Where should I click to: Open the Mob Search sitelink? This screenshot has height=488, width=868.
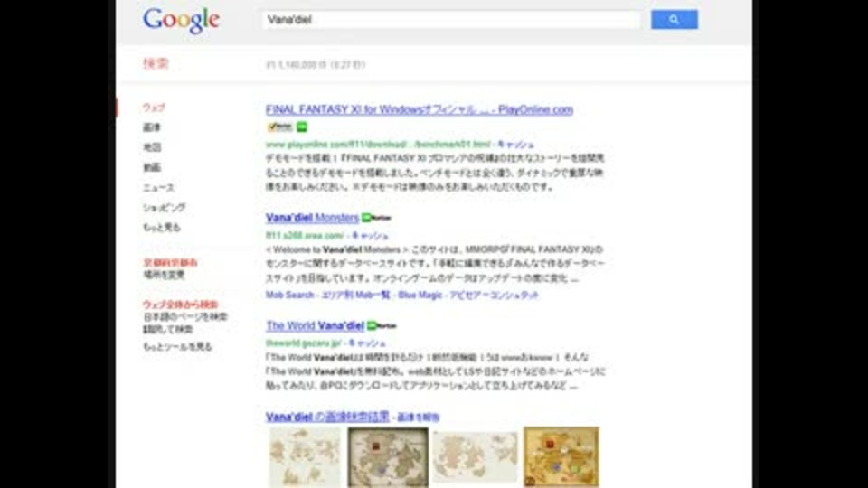coord(289,295)
